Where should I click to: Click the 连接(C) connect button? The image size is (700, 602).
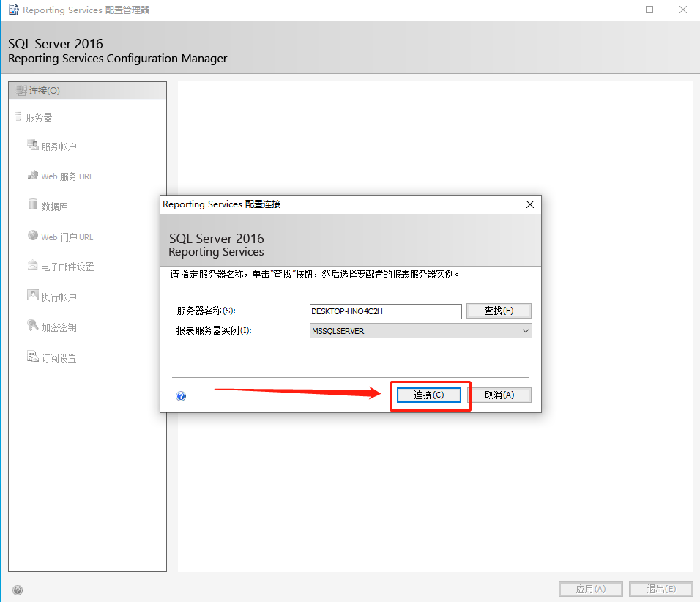pos(428,395)
